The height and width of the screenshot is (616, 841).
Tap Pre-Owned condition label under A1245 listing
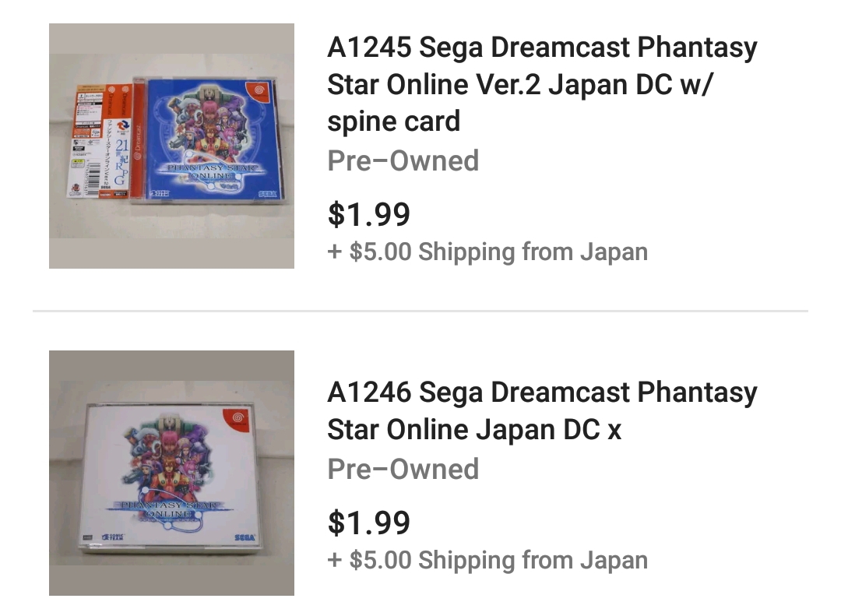click(403, 160)
